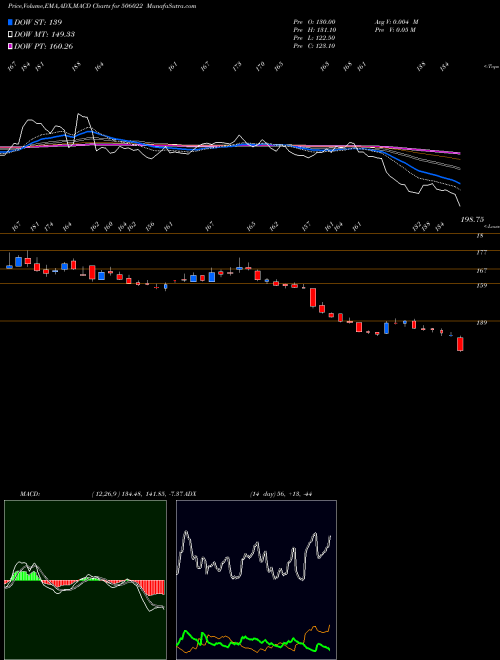Click the MACD histogram chart panel
500x660 pixels.
pyautogui.click(x=85, y=580)
